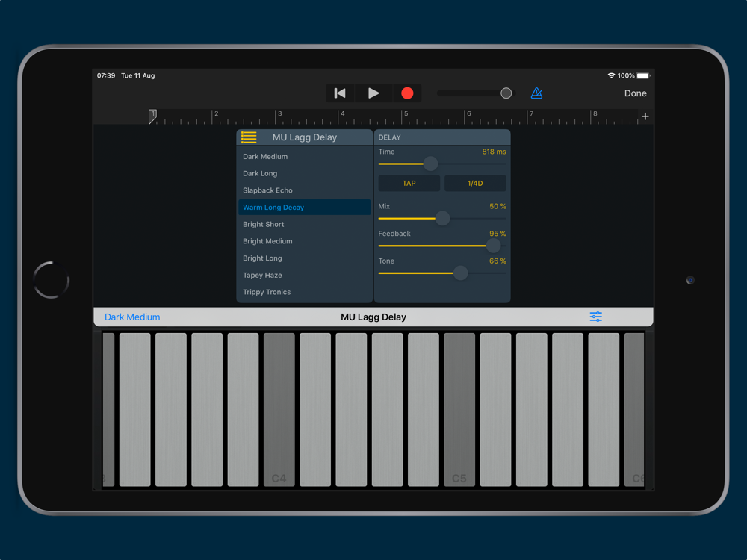Open the 1/4D sync note dropdown

[475, 184]
